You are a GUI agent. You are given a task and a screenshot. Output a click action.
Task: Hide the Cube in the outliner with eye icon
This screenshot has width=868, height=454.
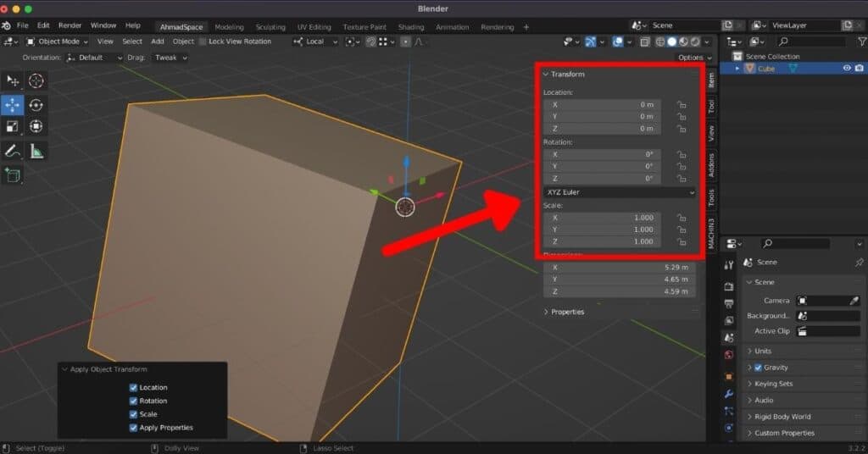click(846, 69)
